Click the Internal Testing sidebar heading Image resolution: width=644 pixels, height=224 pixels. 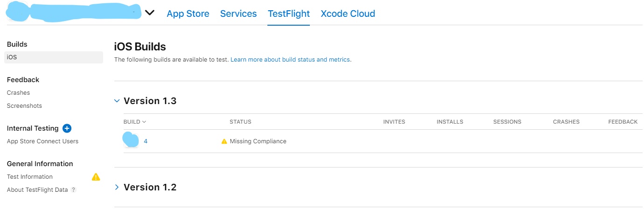[x=33, y=128]
